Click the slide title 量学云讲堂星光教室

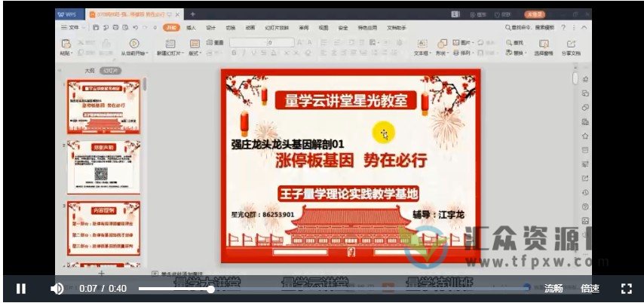pyautogui.click(x=346, y=100)
